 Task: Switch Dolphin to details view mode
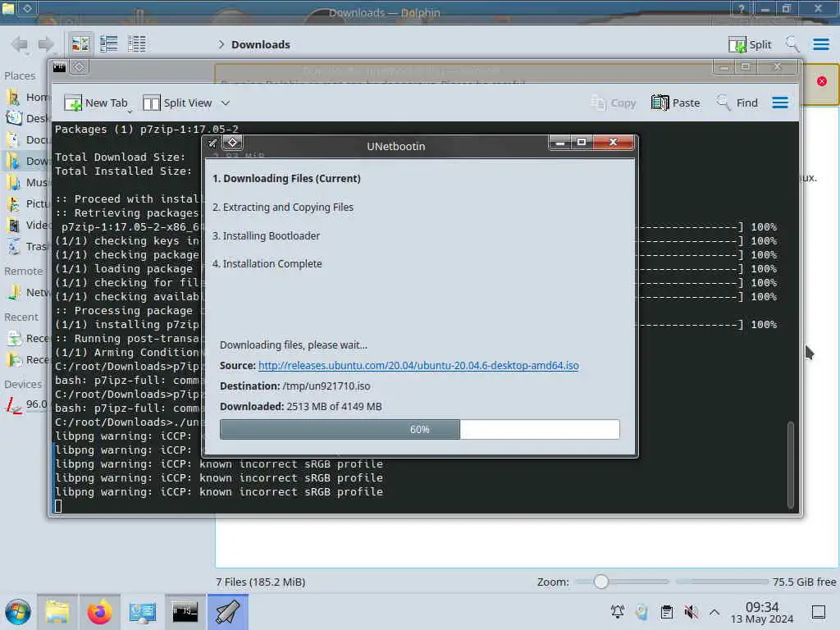tap(137, 44)
